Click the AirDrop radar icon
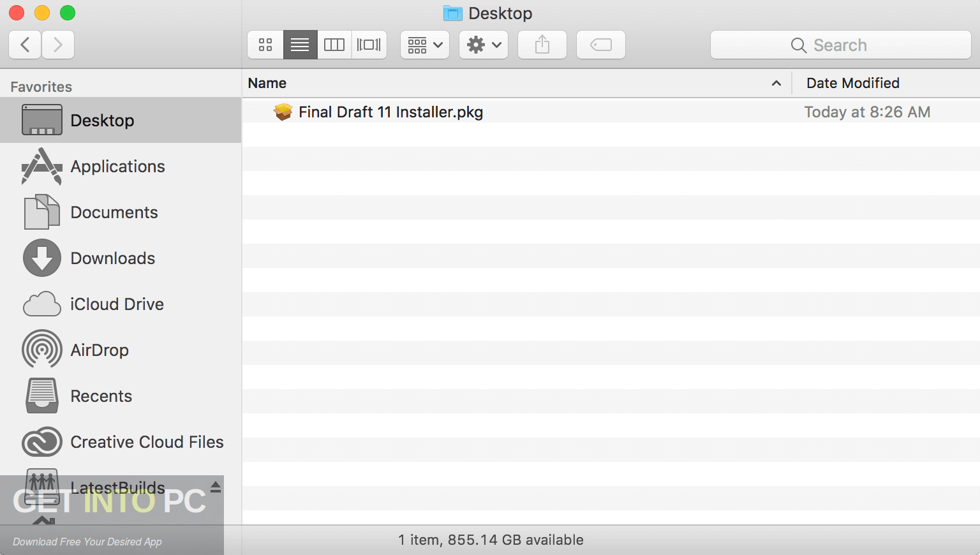980x555 pixels. [x=42, y=349]
